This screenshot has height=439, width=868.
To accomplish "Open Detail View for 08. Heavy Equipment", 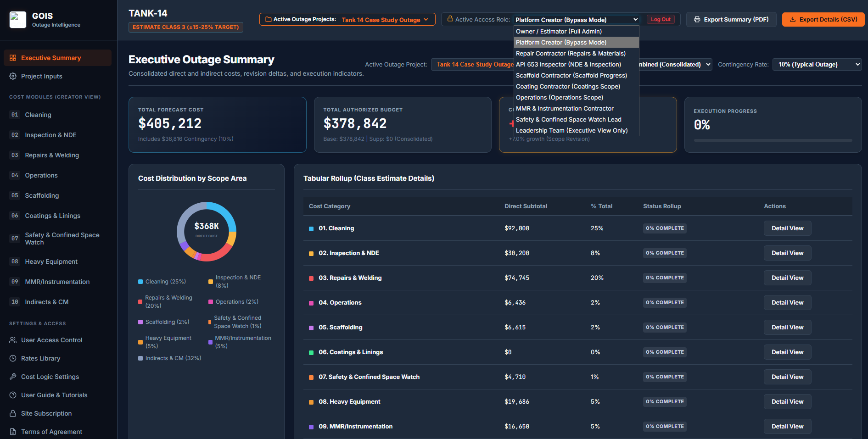I will click(787, 401).
